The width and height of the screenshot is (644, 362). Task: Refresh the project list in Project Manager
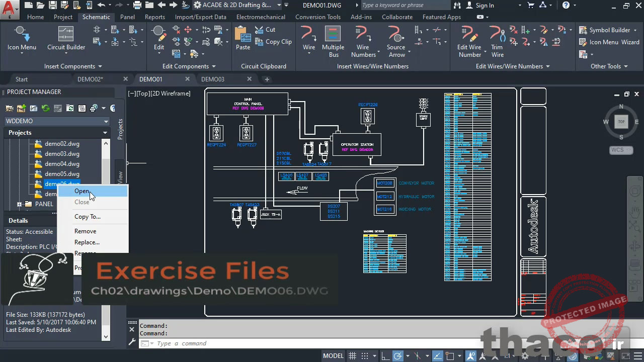click(45, 108)
